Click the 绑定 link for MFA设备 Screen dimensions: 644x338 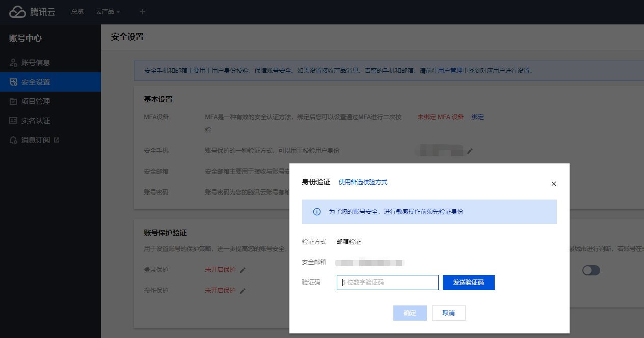click(477, 117)
